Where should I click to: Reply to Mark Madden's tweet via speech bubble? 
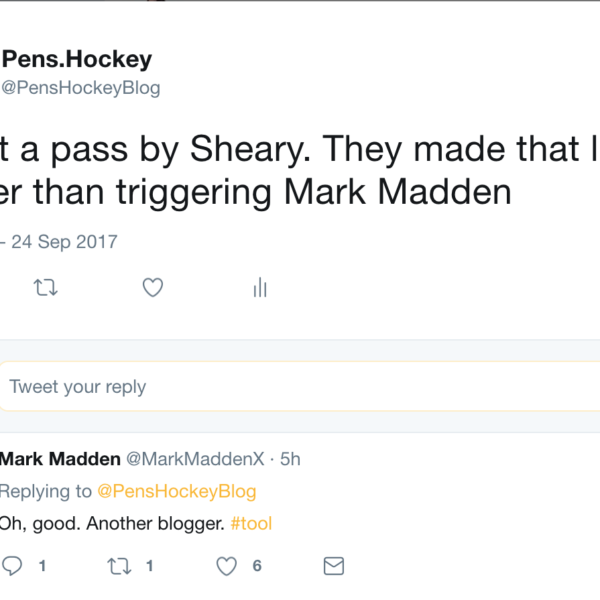pyautogui.click(x=12, y=566)
